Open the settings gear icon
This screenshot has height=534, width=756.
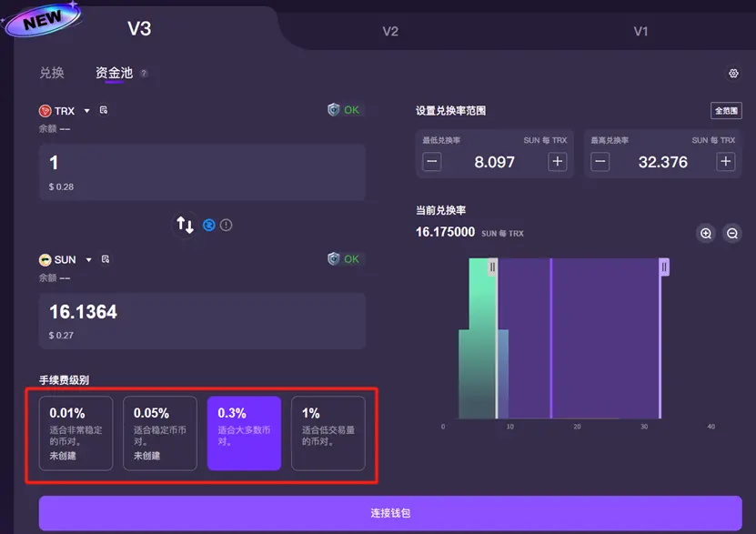735,74
